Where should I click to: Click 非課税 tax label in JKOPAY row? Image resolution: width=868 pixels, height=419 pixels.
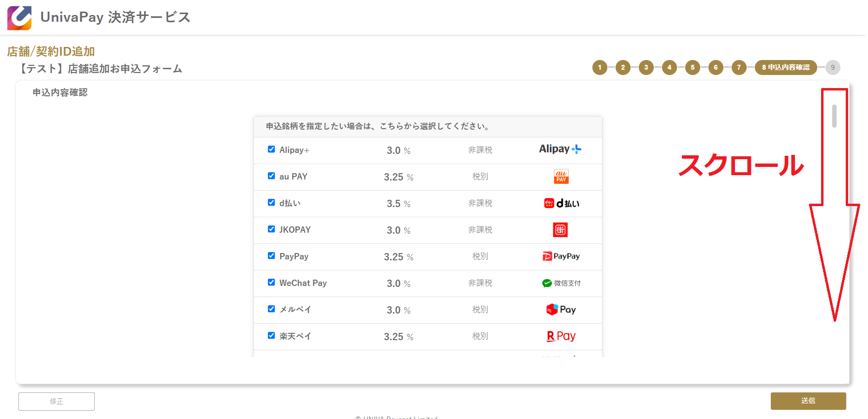click(x=480, y=230)
